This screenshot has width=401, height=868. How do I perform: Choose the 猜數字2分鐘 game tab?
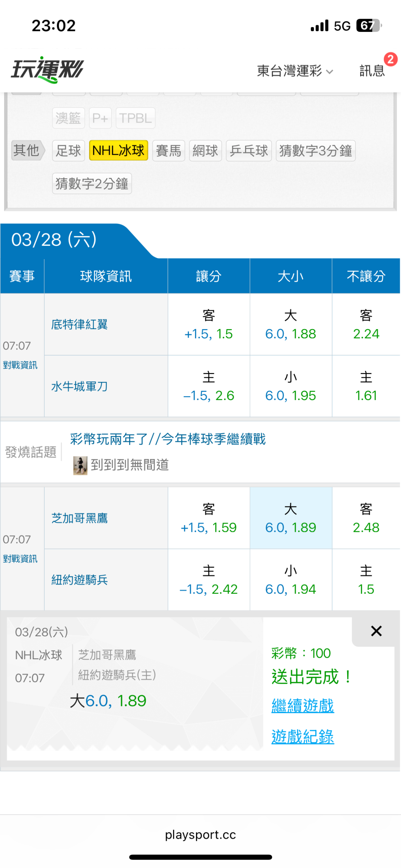[92, 183]
